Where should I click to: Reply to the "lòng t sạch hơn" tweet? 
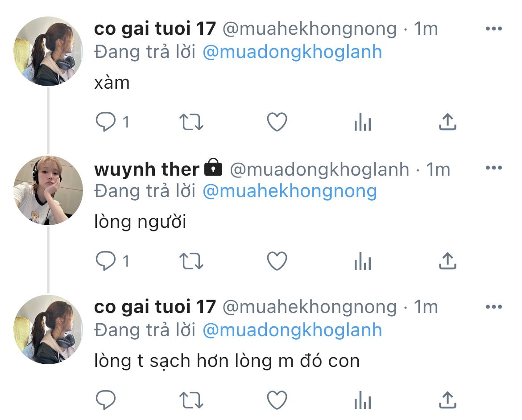point(106,399)
